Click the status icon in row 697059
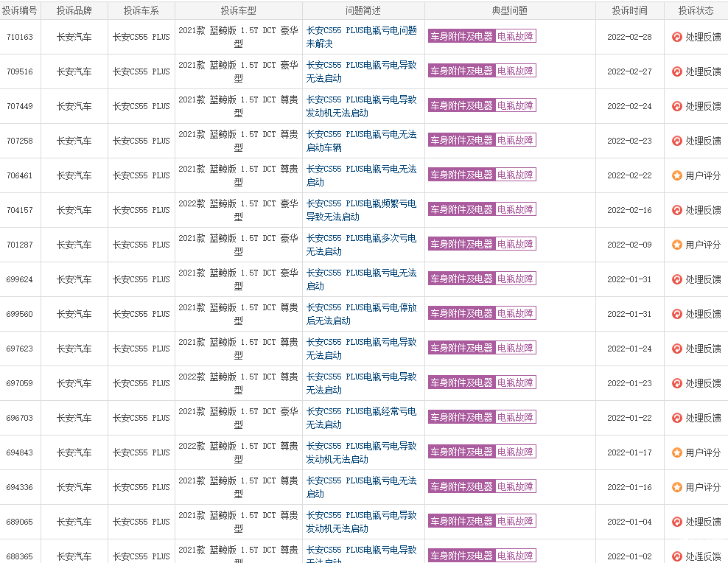The image size is (728, 563). (677, 383)
